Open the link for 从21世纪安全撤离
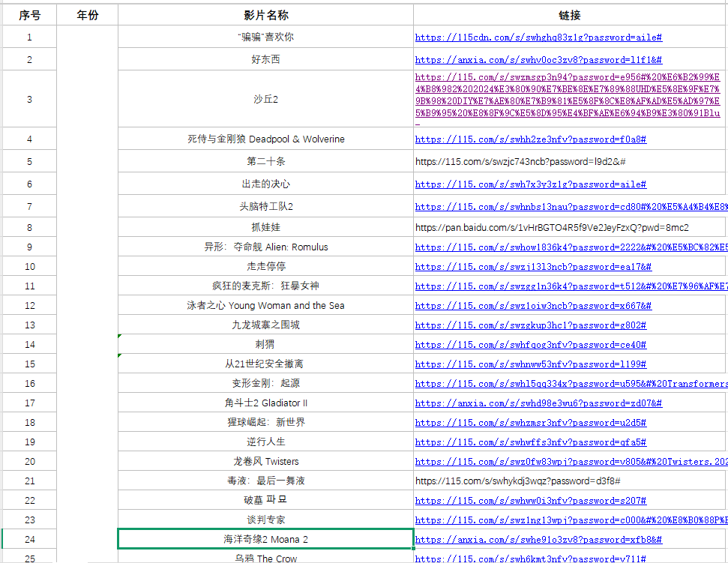This screenshot has height=563, width=728. point(531,364)
